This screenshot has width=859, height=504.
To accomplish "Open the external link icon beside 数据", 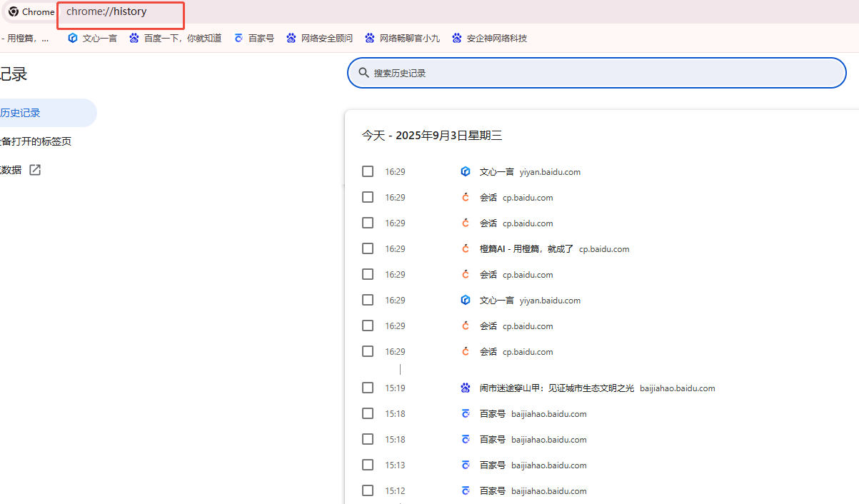I will [x=35, y=170].
